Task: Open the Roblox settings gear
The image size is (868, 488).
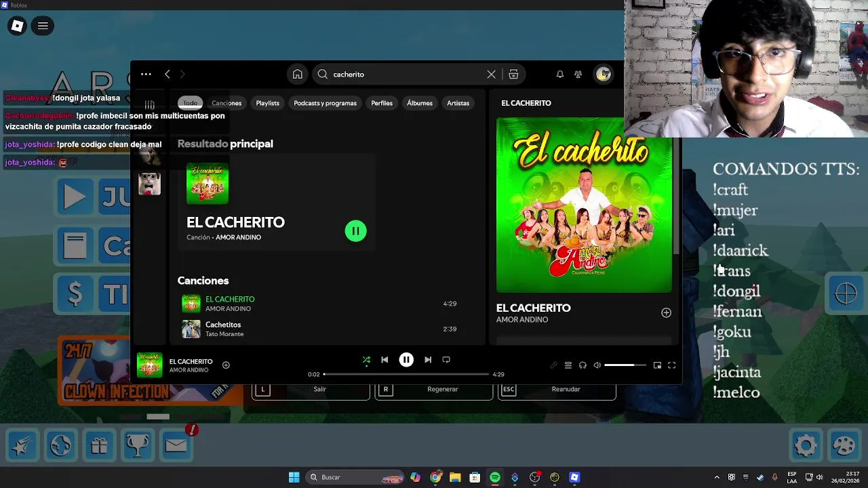Action: (x=806, y=445)
